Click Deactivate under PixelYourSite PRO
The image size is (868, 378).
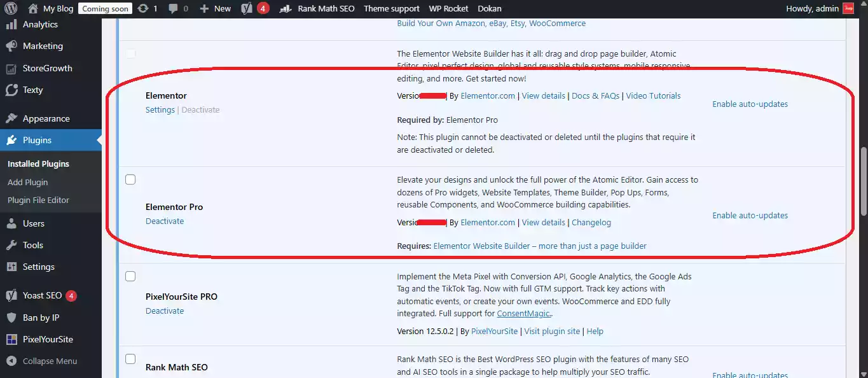coord(165,311)
